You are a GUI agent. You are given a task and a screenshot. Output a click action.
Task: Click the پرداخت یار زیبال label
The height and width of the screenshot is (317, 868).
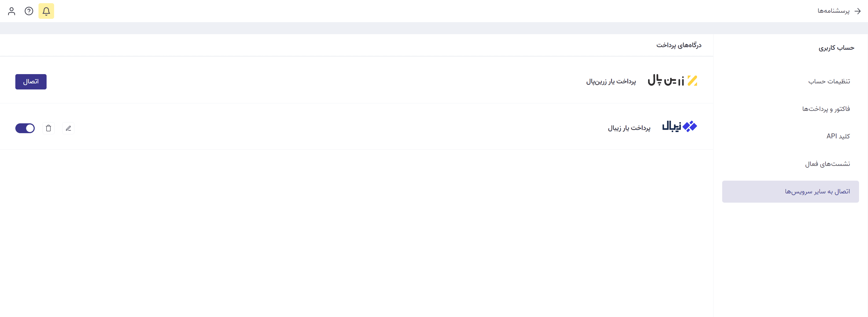(629, 128)
